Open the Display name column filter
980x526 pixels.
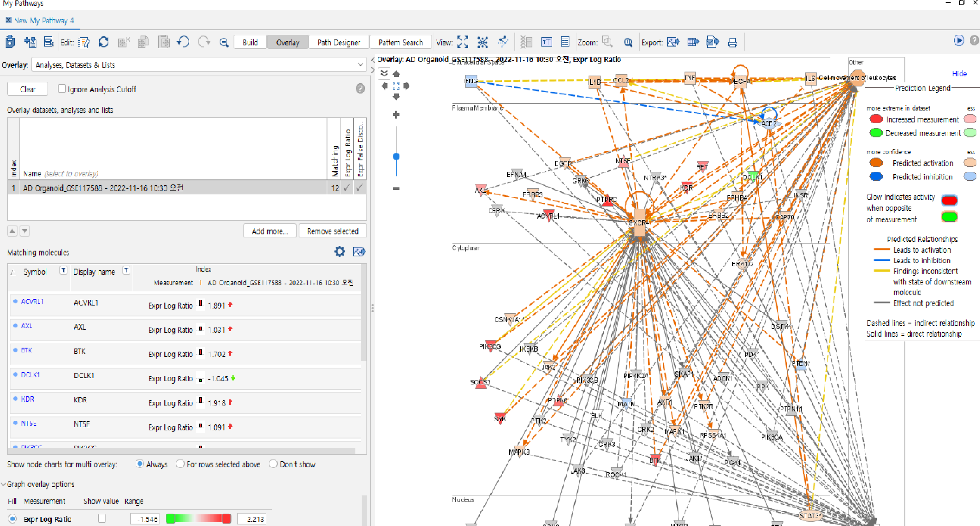[126, 271]
